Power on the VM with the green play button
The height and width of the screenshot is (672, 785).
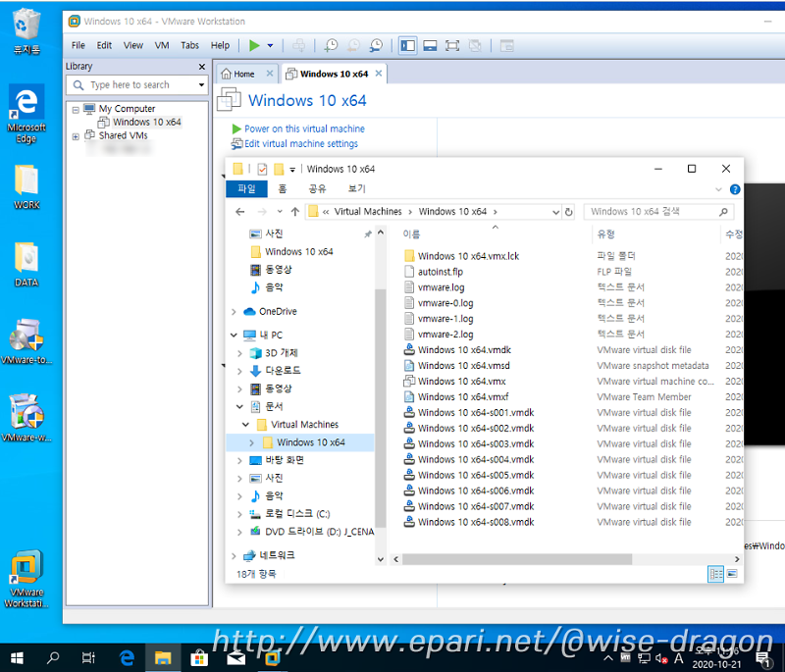tap(254, 45)
